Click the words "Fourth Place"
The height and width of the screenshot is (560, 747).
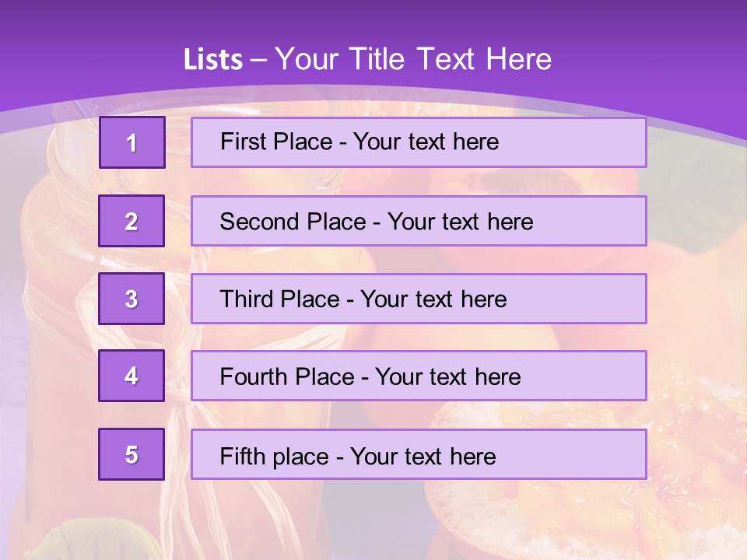coord(287,376)
